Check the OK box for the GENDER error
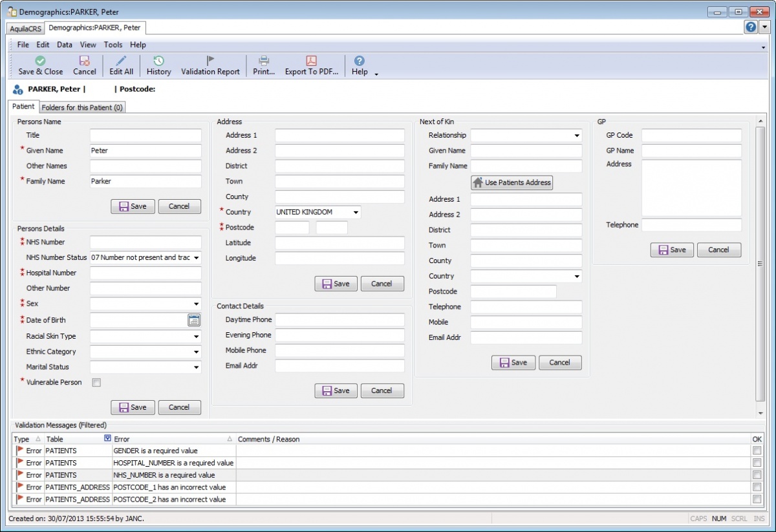 (x=756, y=451)
